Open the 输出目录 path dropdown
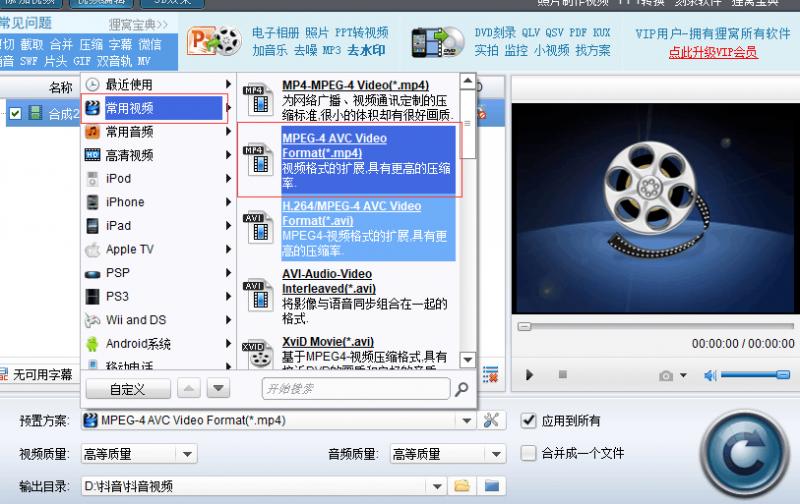The width and height of the screenshot is (800, 504). (437, 486)
